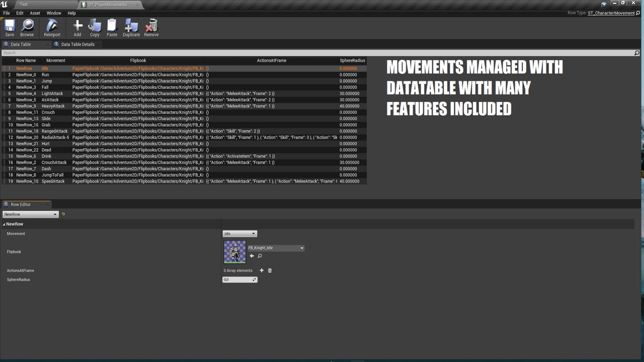Remove the selected row
The height and width of the screenshot is (362, 644).
(151, 28)
